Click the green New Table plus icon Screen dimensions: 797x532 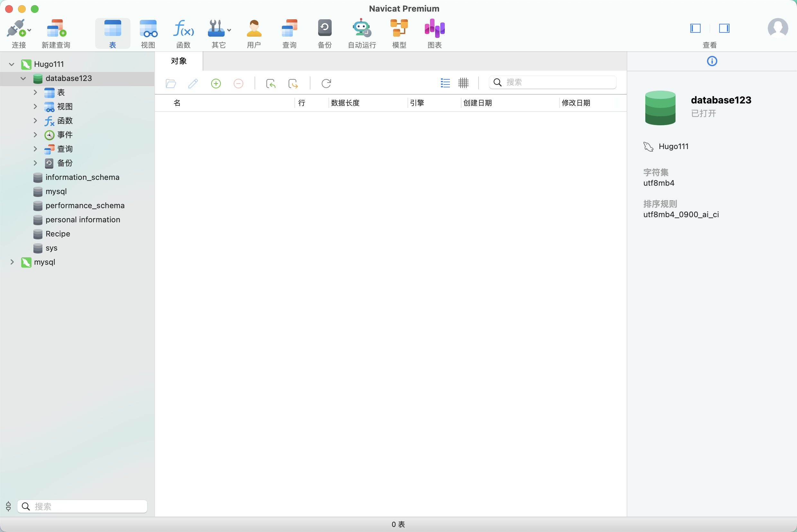click(x=216, y=84)
